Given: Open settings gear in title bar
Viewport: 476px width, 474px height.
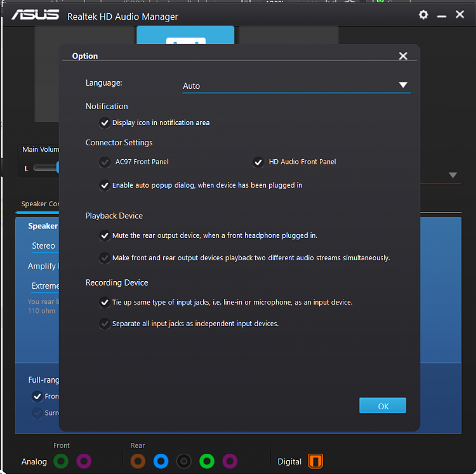Looking at the screenshot, I should tap(423, 15).
